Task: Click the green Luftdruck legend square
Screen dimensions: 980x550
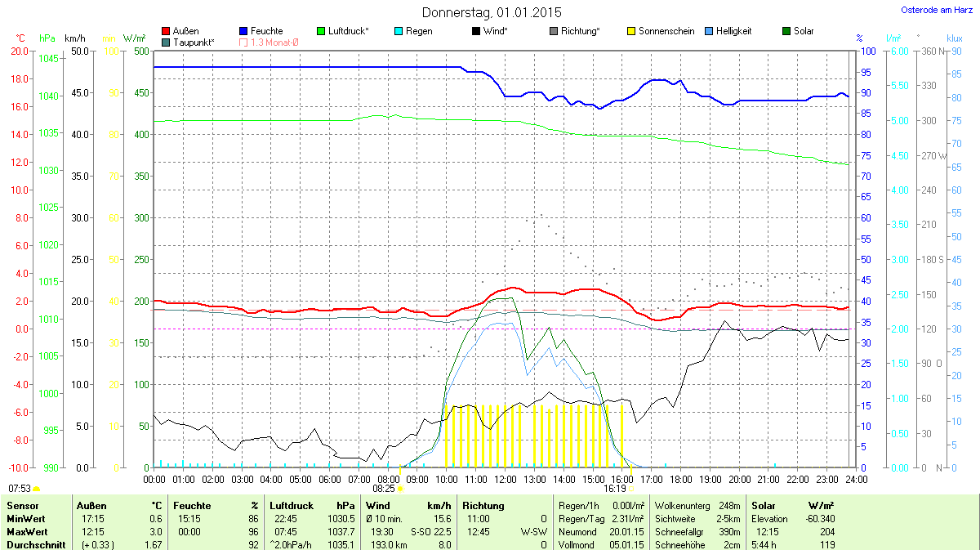Action: coord(321,31)
